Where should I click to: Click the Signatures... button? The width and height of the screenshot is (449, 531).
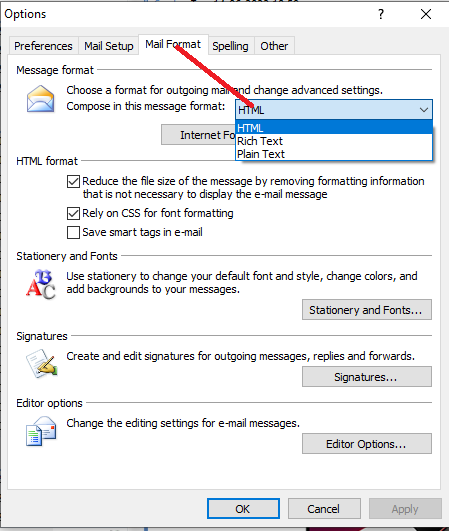point(367,377)
